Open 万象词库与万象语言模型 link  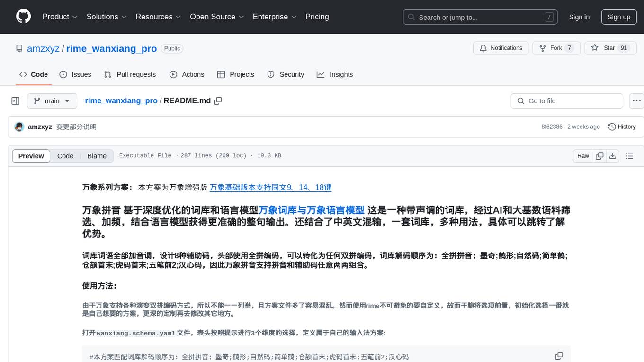point(311,210)
